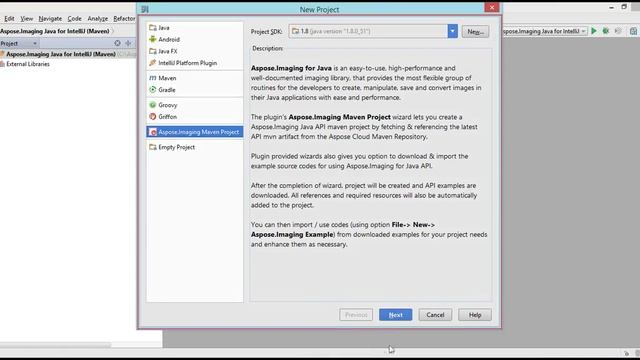The image size is (640, 360).
Task: Select Gradle project type icon
Action: [x=153, y=90]
